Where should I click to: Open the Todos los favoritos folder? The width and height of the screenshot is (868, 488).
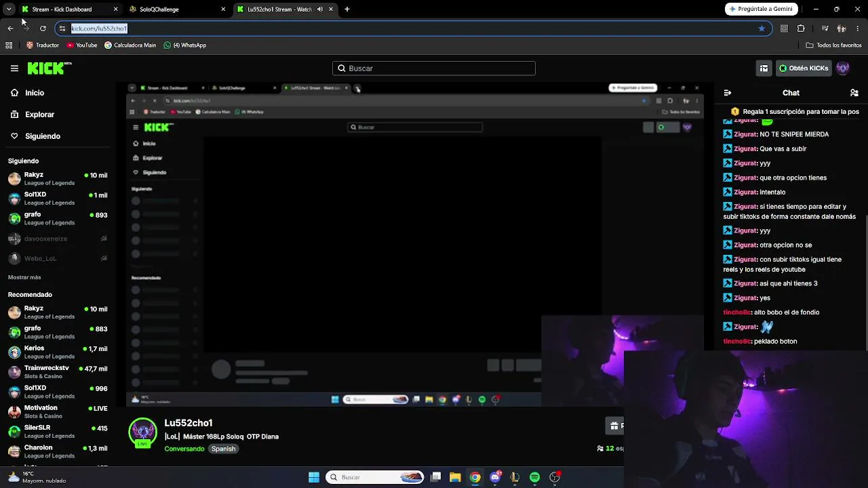pyautogui.click(x=833, y=45)
